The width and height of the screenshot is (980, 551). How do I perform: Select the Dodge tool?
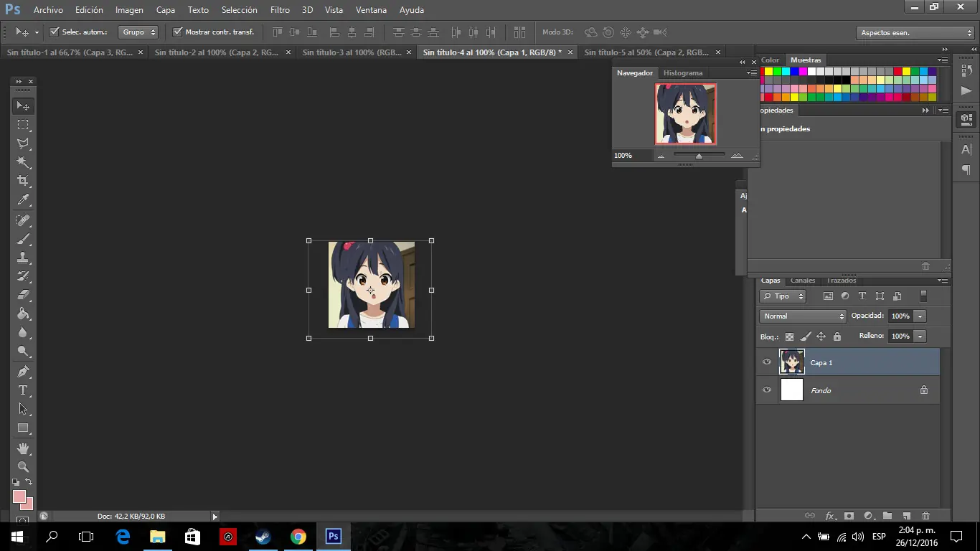click(23, 352)
